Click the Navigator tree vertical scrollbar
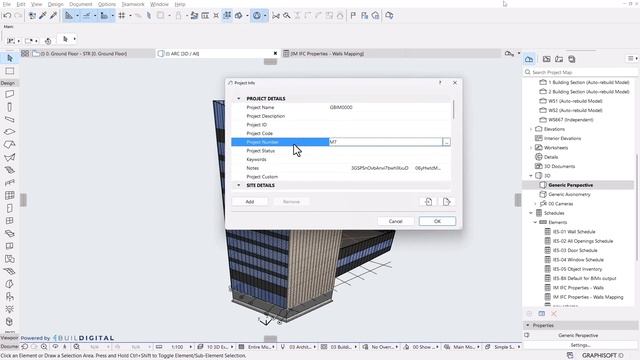Image resolution: width=640 pixels, height=360 pixels. 636,207
